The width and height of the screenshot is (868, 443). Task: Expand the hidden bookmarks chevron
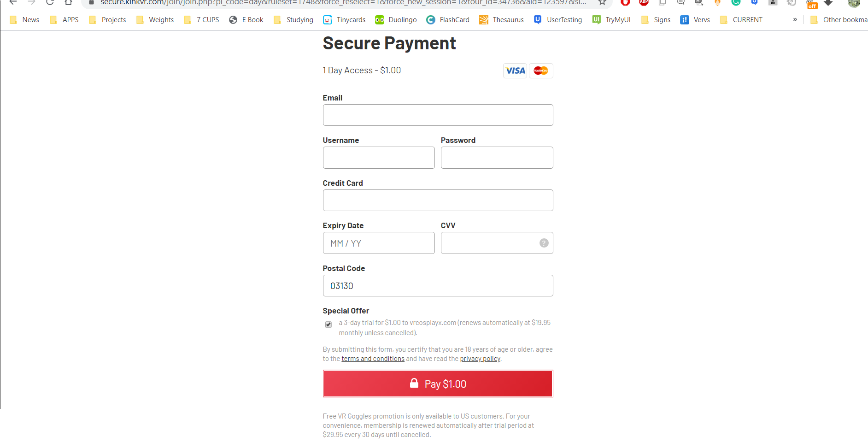coord(795,19)
